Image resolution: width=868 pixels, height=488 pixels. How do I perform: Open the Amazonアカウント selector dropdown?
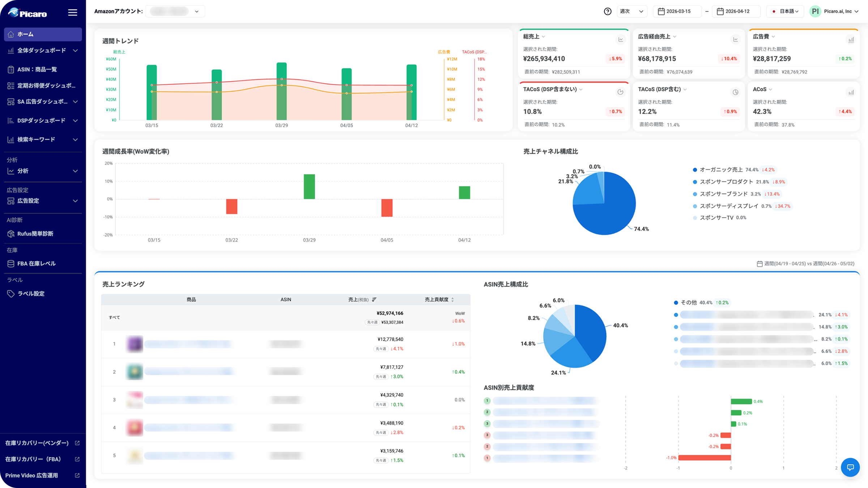pyautogui.click(x=175, y=11)
